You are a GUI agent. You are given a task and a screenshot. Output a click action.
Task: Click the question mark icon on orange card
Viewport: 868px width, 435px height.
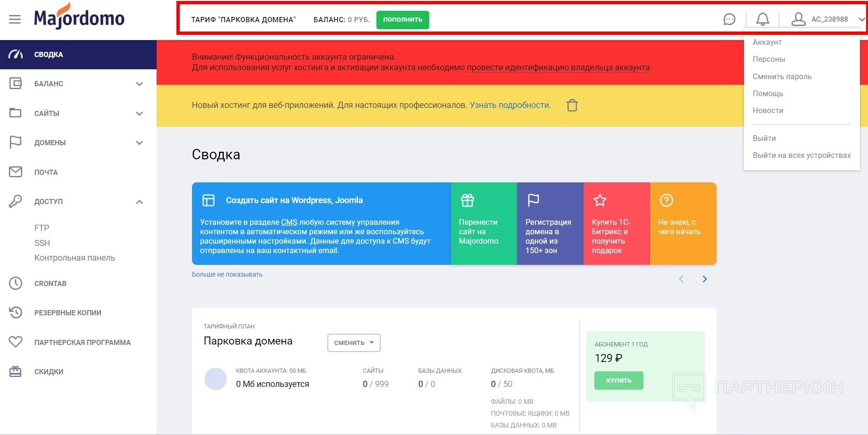(667, 200)
